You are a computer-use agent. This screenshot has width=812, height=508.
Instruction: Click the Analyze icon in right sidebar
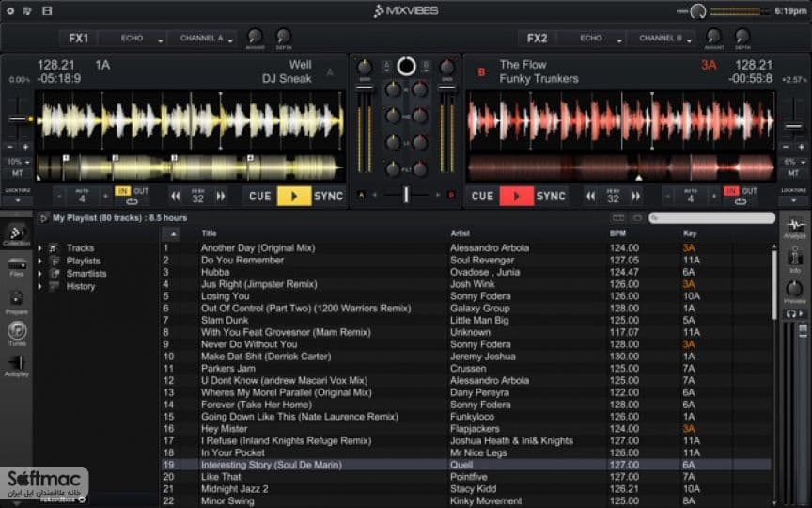[x=795, y=227]
